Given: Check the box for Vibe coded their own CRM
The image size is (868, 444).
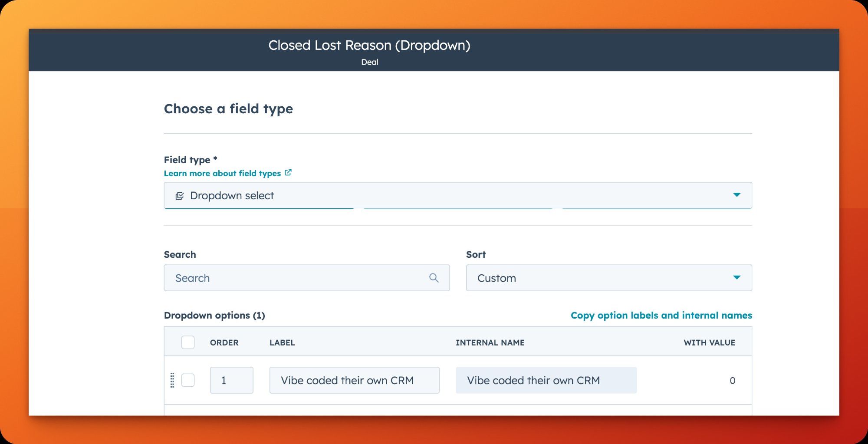Looking at the screenshot, I should pos(188,380).
